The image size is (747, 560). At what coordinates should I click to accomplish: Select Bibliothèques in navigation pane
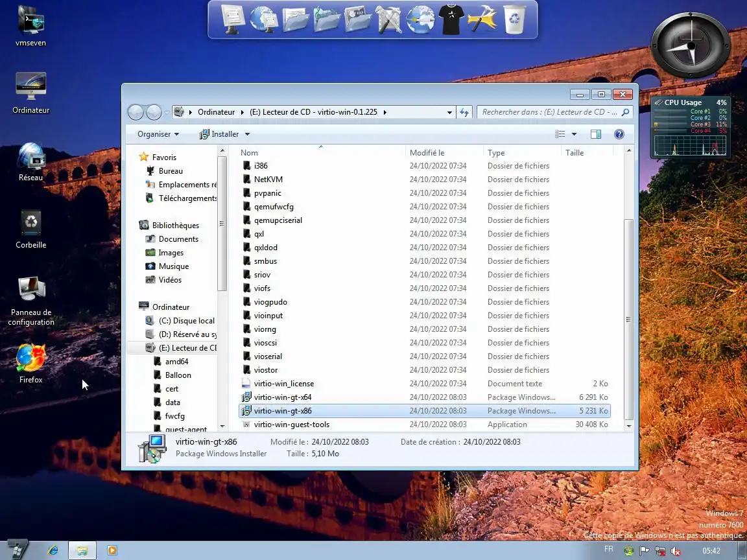(175, 226)
